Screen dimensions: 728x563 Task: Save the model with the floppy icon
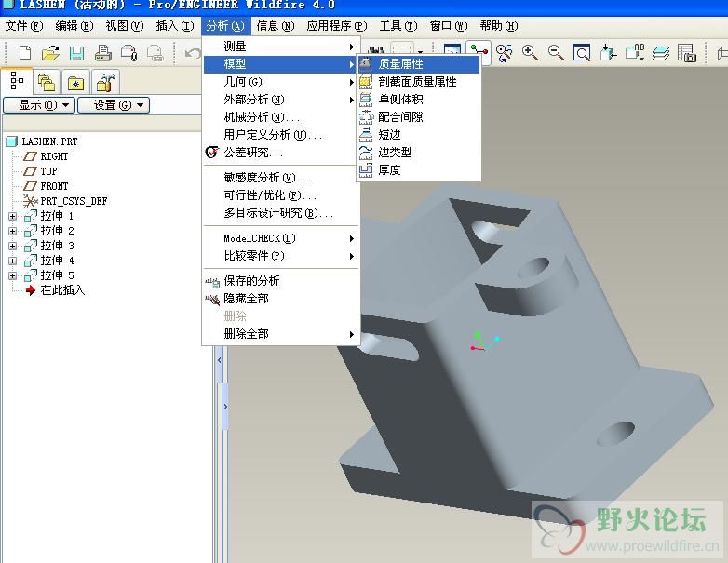point(76,53)
